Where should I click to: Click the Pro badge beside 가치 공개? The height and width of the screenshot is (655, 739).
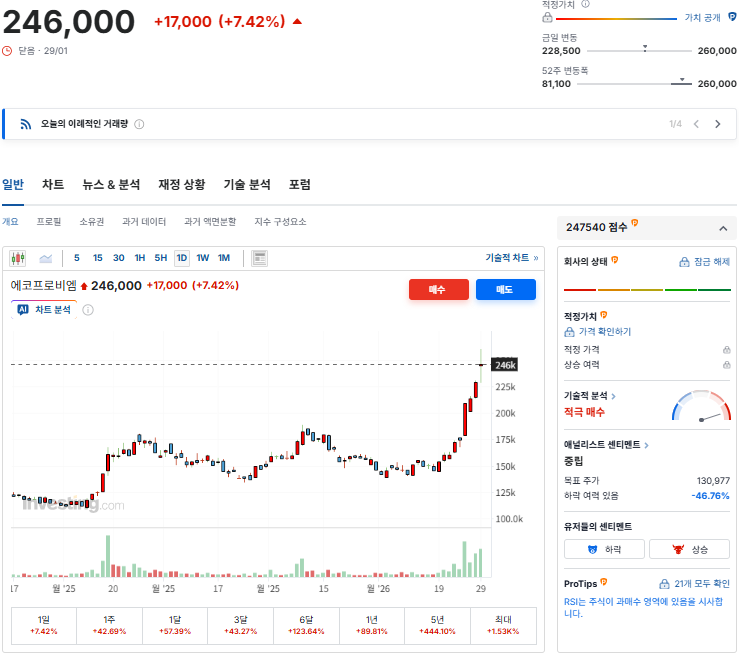[x=732, y=17]
